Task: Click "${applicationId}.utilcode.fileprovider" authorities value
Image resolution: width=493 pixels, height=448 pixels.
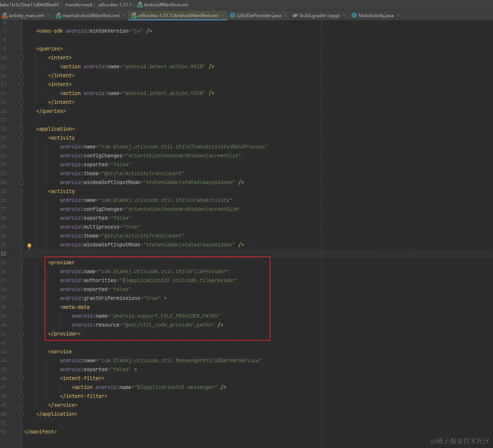Action: pyautogui.click(x=179, y=280)
